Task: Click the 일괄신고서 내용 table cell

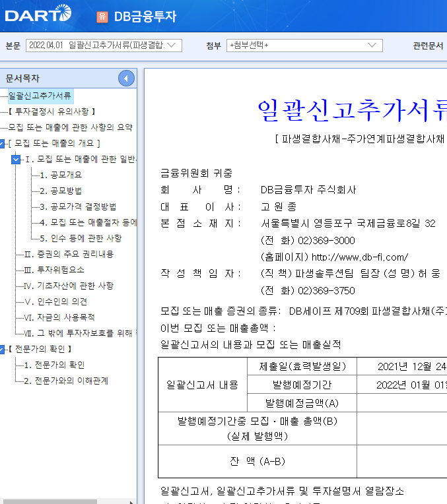Action: pyautogui.click(x=203, y=385)
